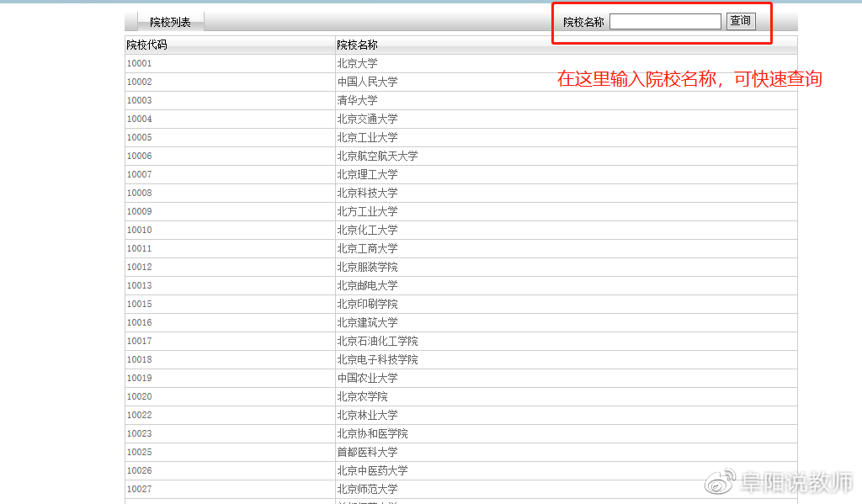This screenshot has width=862, height=504.
Task: Select code cell 10006
Action: (139, 157)
